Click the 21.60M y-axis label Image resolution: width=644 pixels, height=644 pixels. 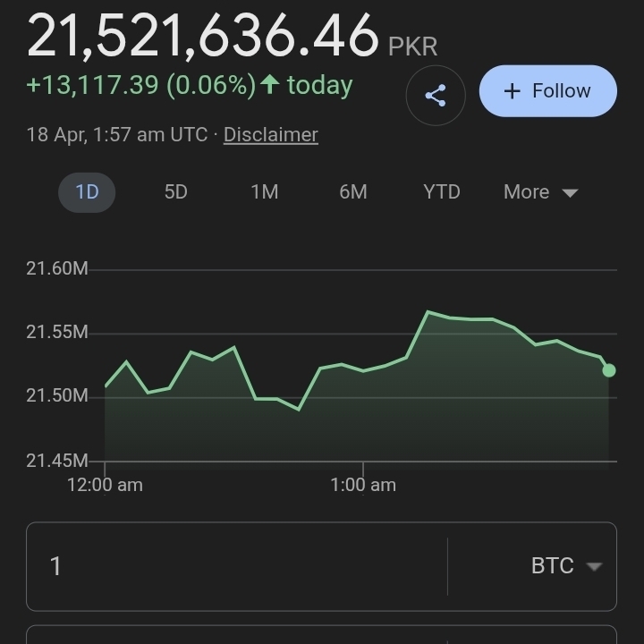tap(56, 268)
